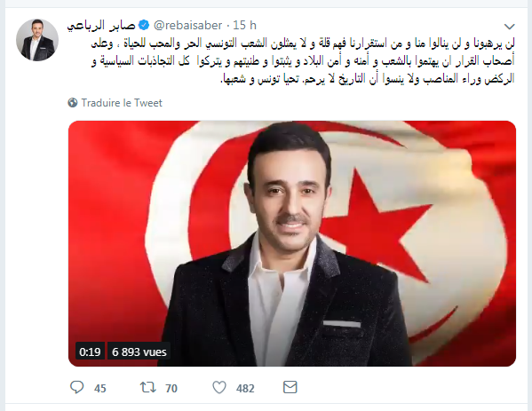Retweet using the arrows icon
532x411 pixels.
click(148, 387)
